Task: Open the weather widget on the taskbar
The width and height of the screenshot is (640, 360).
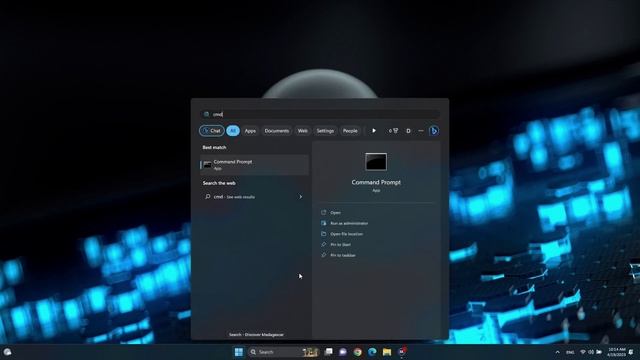Action: click(x=7, y=352)
